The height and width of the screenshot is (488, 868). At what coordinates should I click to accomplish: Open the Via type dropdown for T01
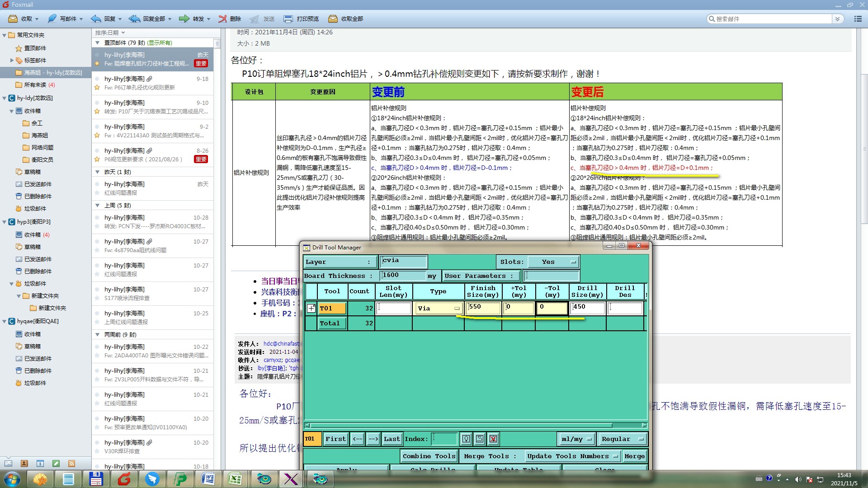point(438,308)
